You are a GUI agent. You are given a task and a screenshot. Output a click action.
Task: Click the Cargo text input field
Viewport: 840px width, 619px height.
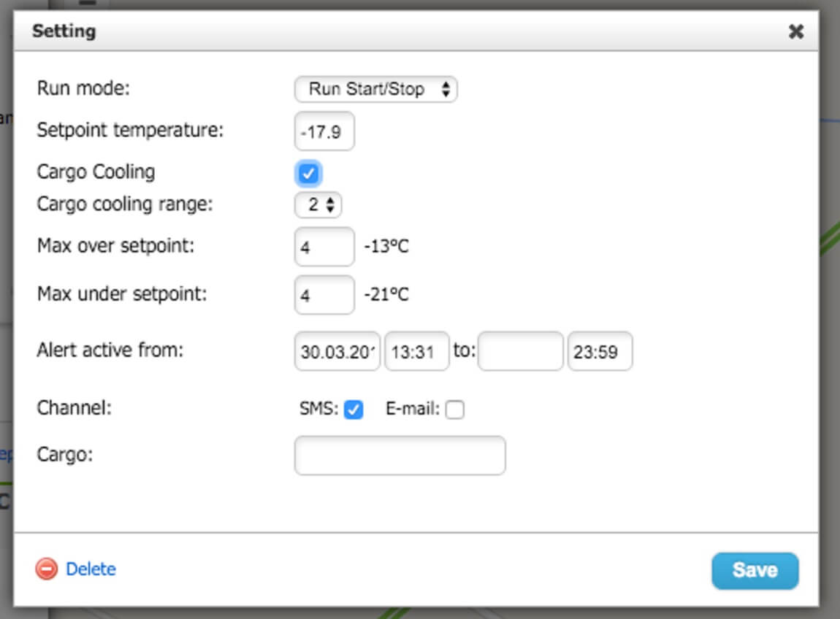400,455
